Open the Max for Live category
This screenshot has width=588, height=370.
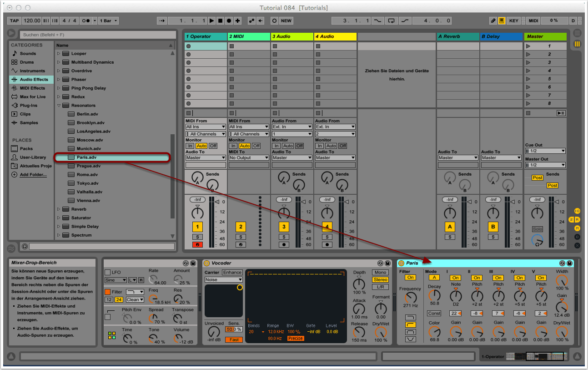click(x=32, y=97)
